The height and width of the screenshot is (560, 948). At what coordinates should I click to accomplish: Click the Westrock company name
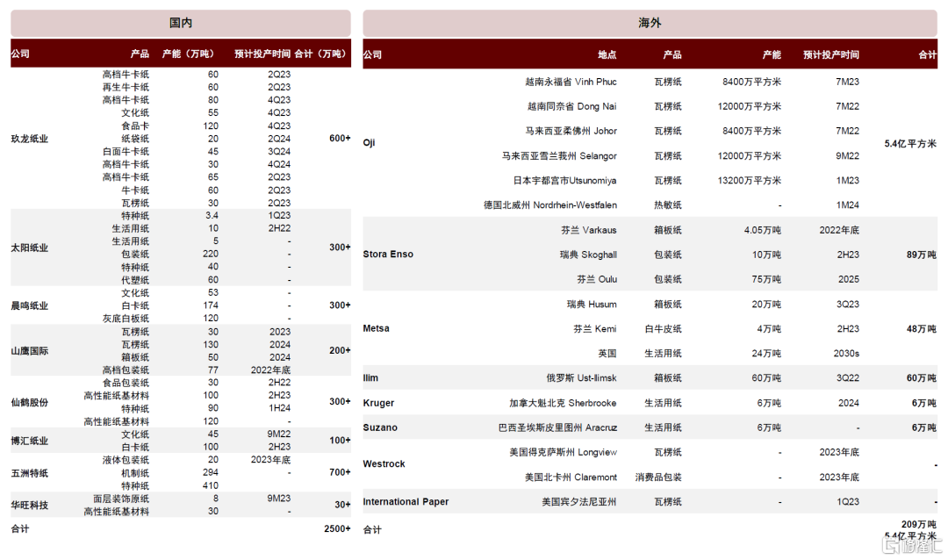384,463
